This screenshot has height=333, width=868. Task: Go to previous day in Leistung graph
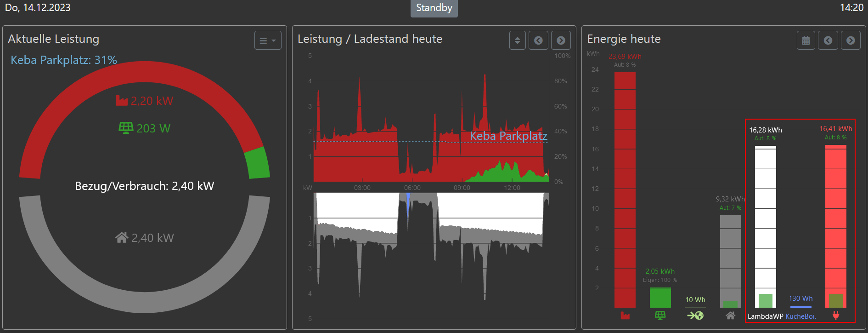(538, 40)
